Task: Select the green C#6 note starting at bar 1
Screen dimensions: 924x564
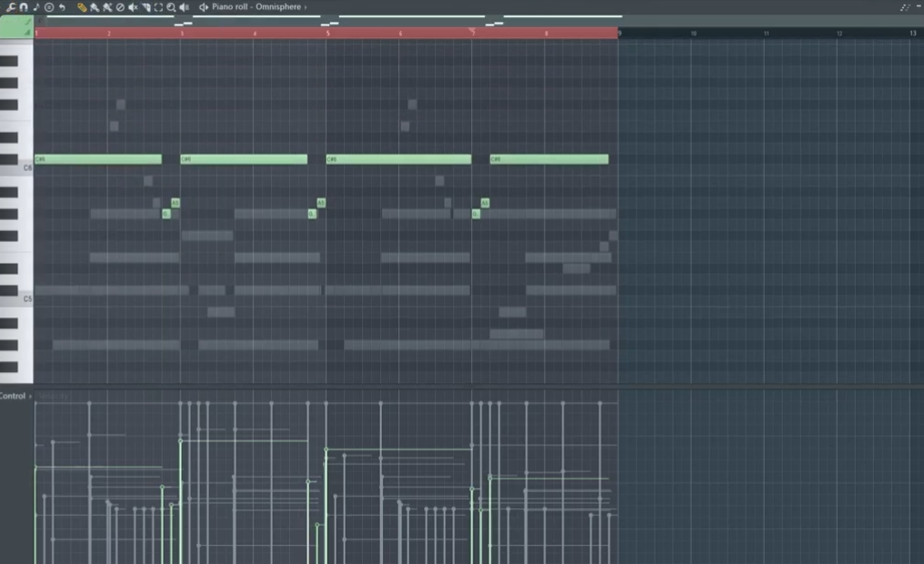Action: [x=98, y=159]
